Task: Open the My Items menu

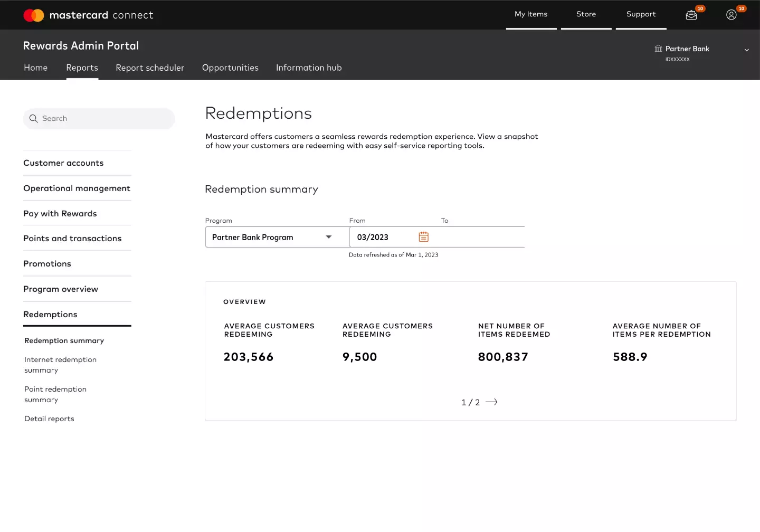Action: tap(531, 14)
